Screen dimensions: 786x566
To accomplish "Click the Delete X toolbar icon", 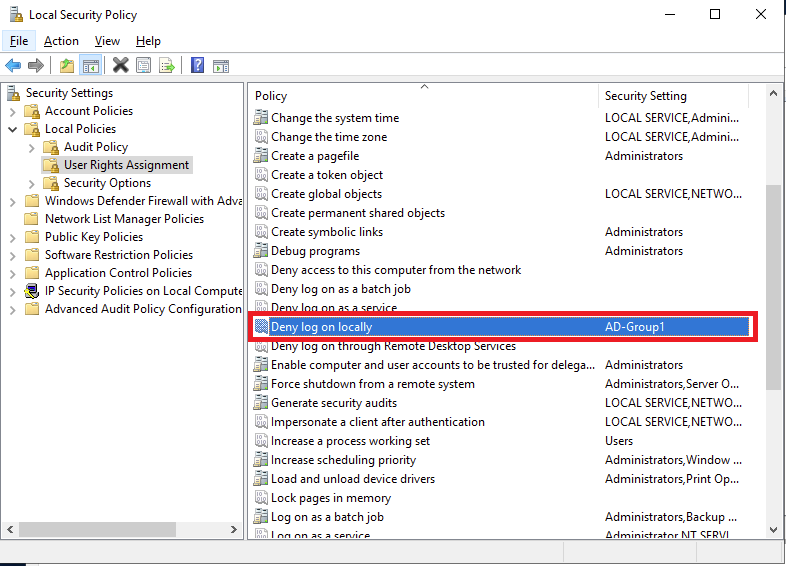I will point(120,65).
